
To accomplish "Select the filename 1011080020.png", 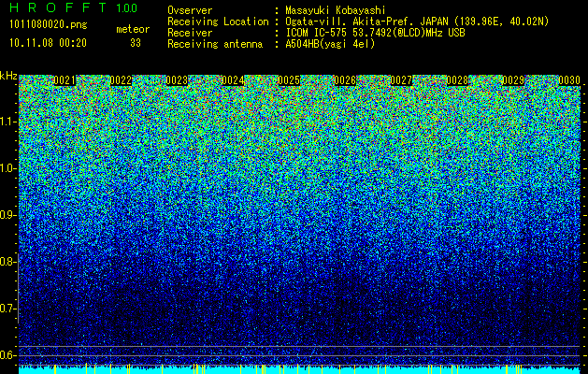I will click(x=49, y=25).
